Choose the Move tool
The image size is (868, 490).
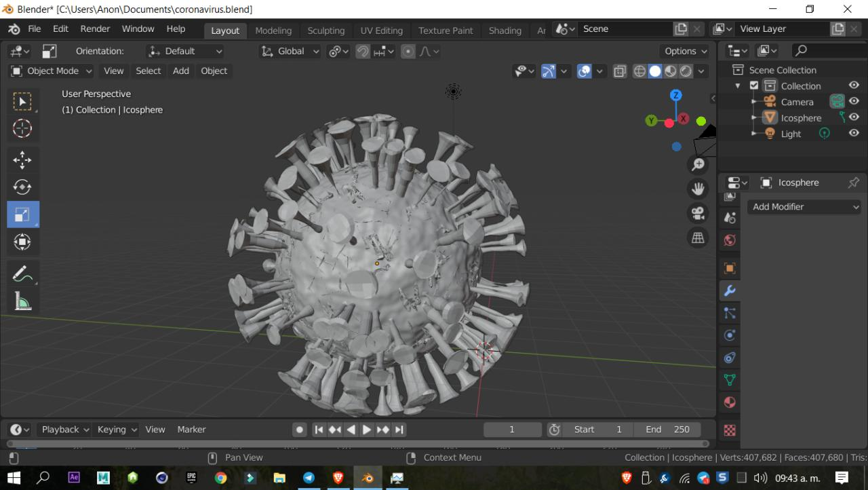22,159
